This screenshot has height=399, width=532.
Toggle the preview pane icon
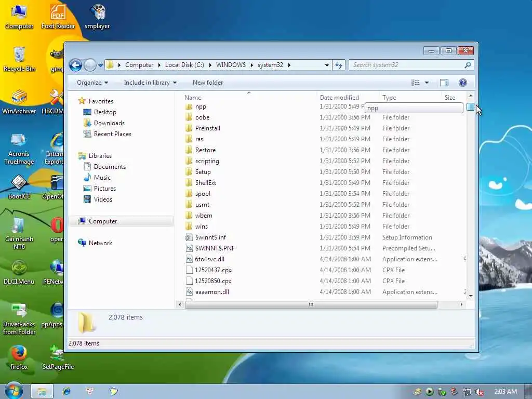point(444,83)
